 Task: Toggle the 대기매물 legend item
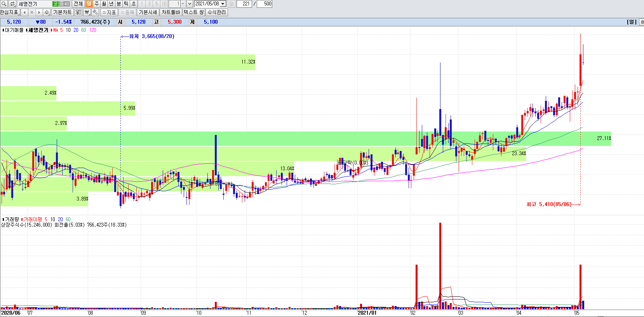13,30
